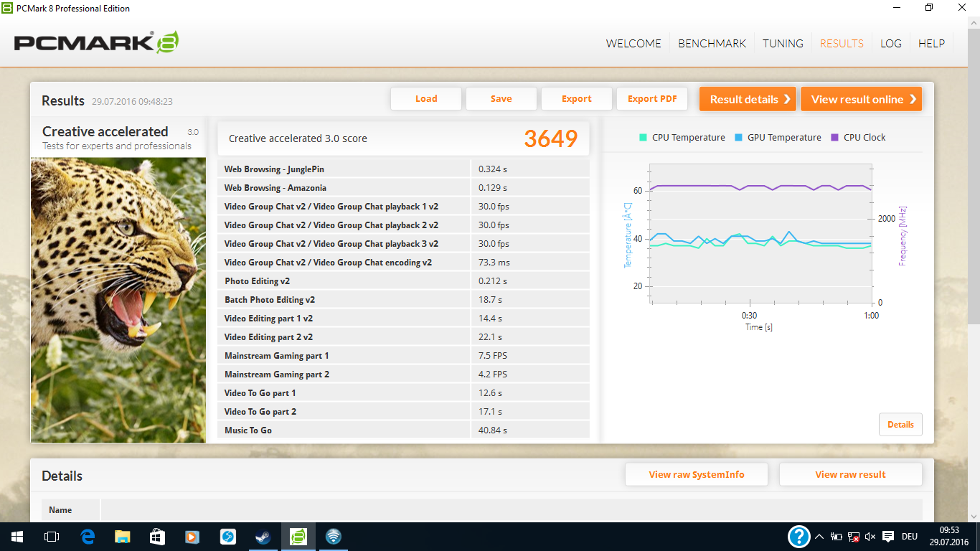The height and width of the screenshot is (551, 980).
Task: Click the PCMark 8 title bar app icon
Action: tap(7, 8)
